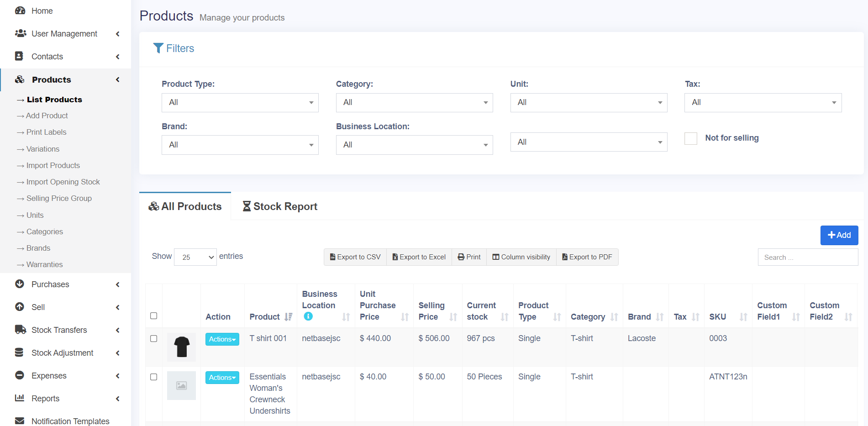The image size is (868, 426).
Task: Click the Business Location info icon
Action: pyautogui.click(x=308, y=316)
